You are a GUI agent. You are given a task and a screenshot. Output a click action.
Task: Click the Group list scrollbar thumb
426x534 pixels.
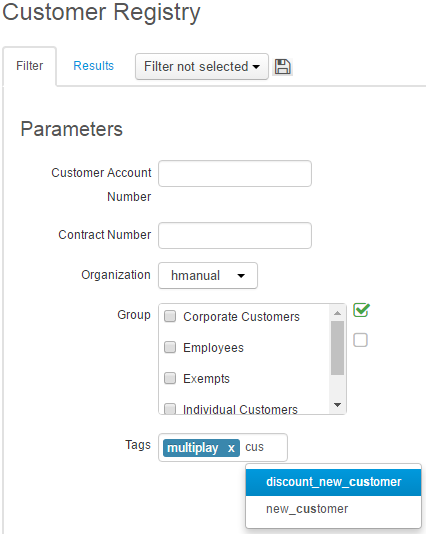coord(337,348)
